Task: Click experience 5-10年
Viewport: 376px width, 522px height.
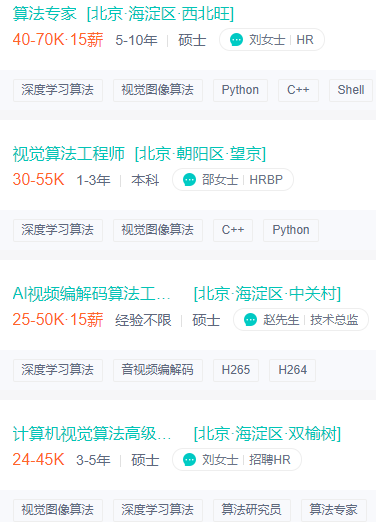Action: point(136,40)
